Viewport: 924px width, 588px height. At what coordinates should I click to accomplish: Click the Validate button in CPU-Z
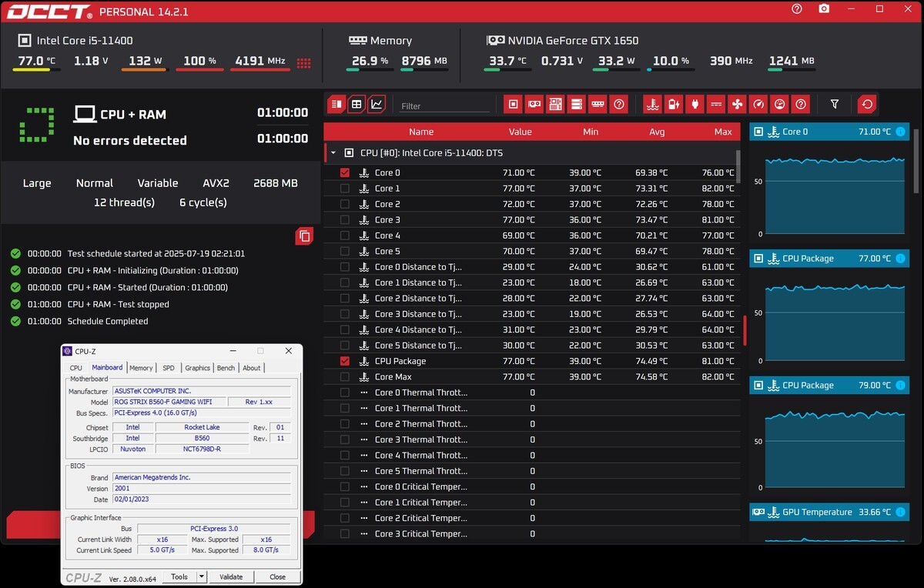pos(231,576)
